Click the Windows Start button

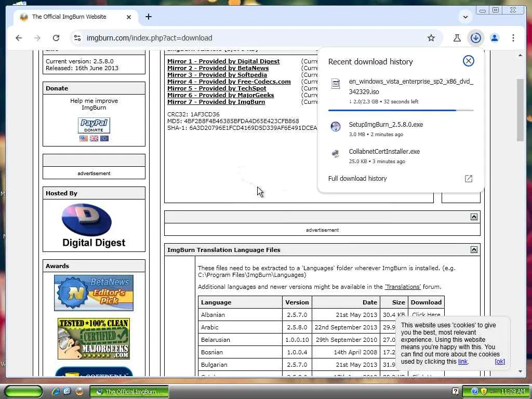point(23,392)
